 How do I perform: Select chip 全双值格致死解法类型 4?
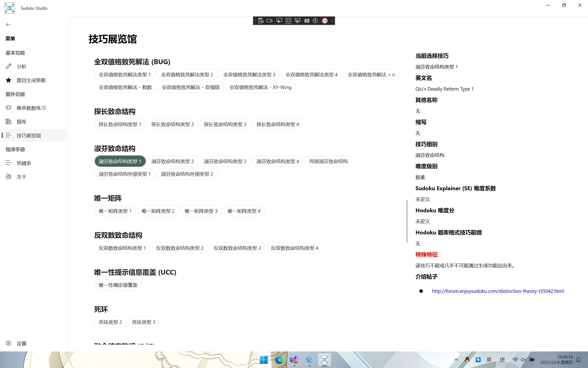(x=311, y=75)
